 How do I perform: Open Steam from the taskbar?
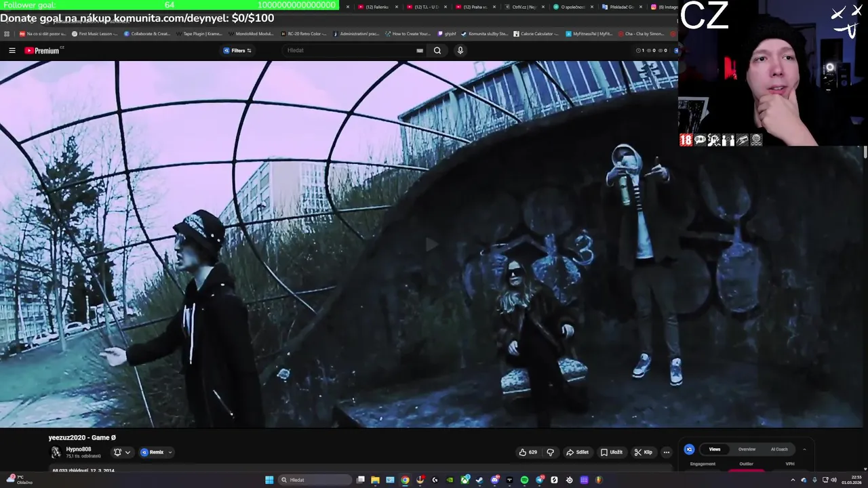(x=479, y=480)
